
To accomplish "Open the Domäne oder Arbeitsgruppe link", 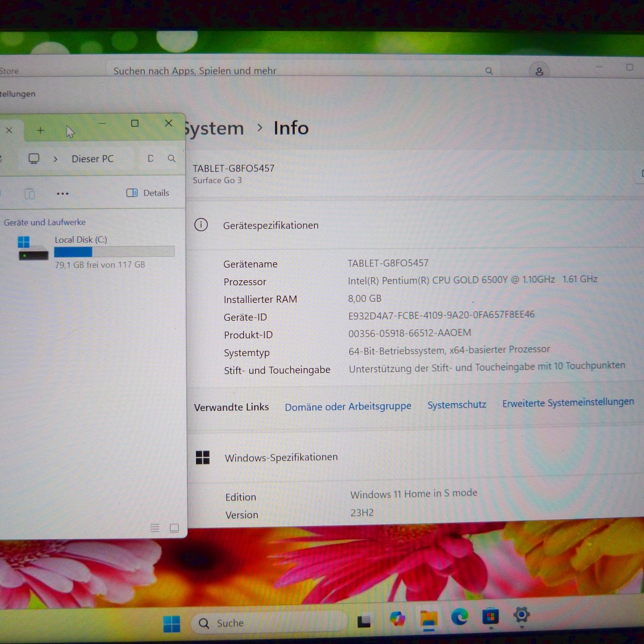I will point(348,407).
